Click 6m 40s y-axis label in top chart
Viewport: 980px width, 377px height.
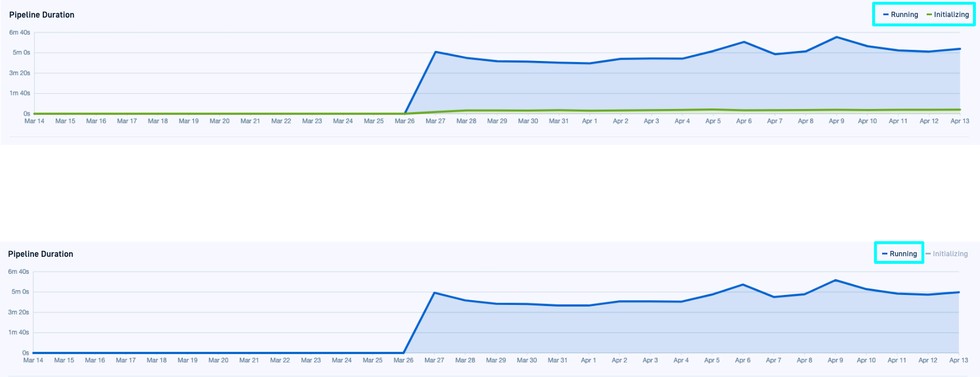19,33
